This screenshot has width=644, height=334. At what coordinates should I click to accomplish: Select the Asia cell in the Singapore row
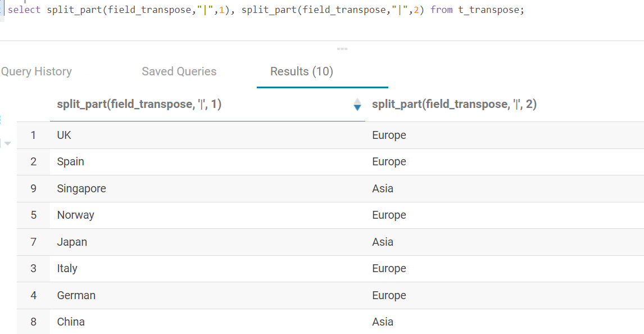click(x=383, y=188)
